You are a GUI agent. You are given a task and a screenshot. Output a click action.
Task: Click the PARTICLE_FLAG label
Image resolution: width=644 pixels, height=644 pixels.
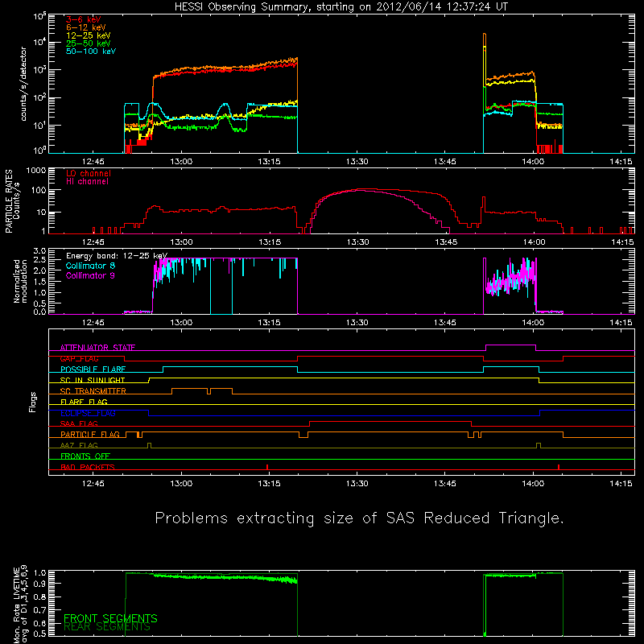90,435
